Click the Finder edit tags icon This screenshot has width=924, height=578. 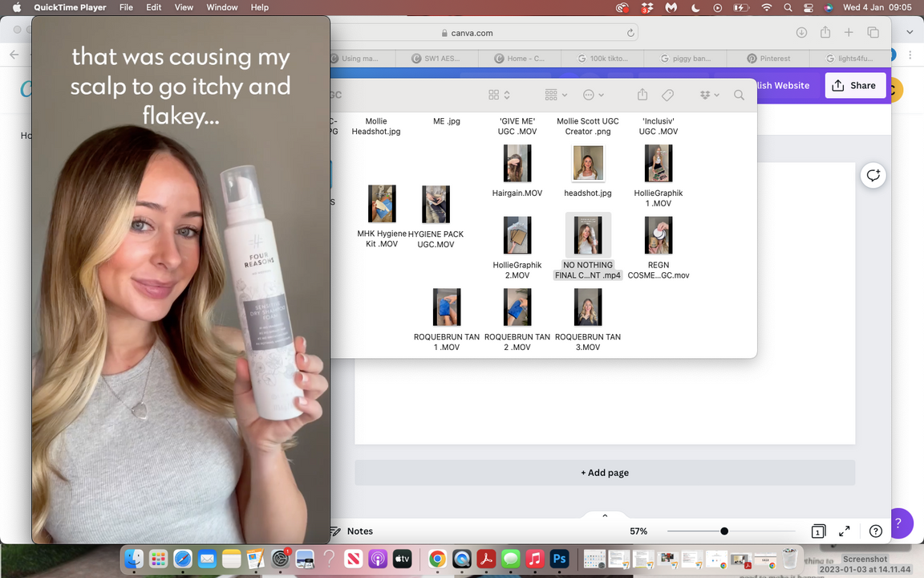tap(667, 95)
